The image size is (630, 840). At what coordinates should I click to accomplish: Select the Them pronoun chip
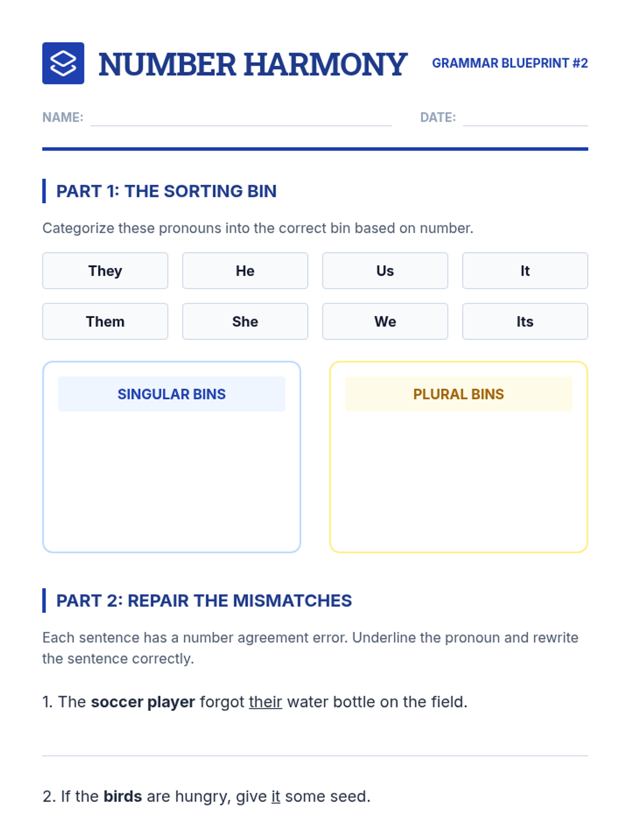tap(105, 321)
